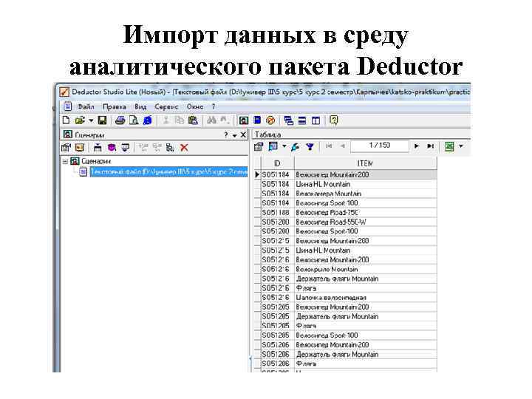The image size is (532, 399).
Task: Click the blue book reports icon
Action: 258,120
